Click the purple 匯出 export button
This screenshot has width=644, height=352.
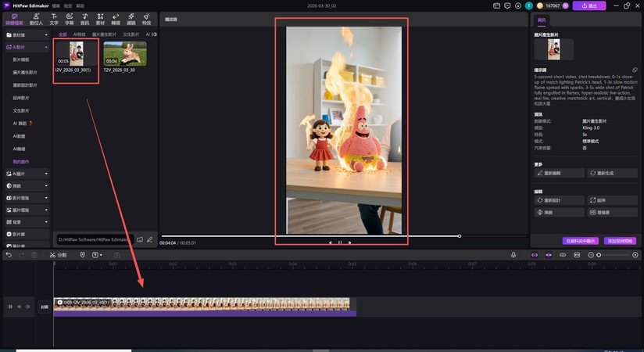(589, 5)
